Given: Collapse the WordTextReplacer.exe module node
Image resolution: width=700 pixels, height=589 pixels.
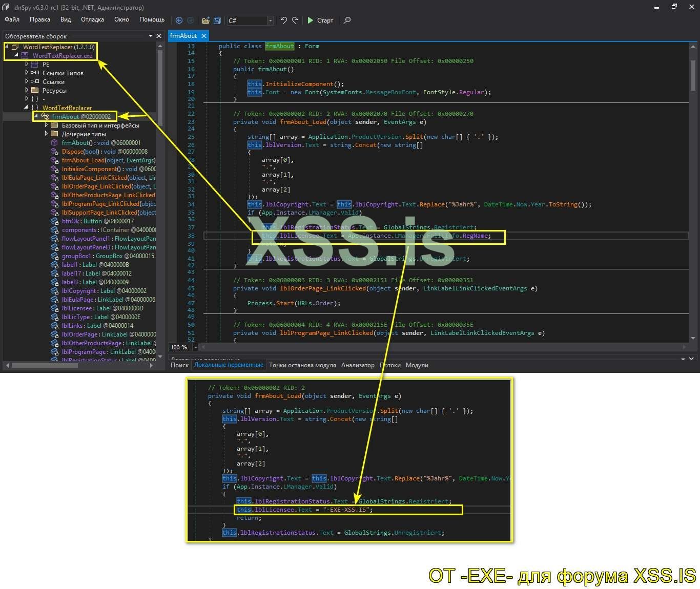Looking at the screenshot, I should (x=16, y=55).
